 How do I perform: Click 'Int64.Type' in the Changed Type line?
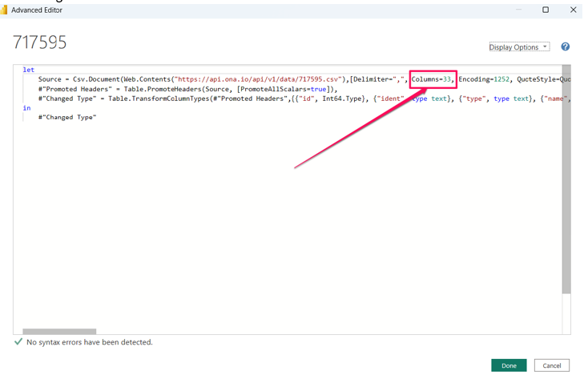[x=341, y=99]
